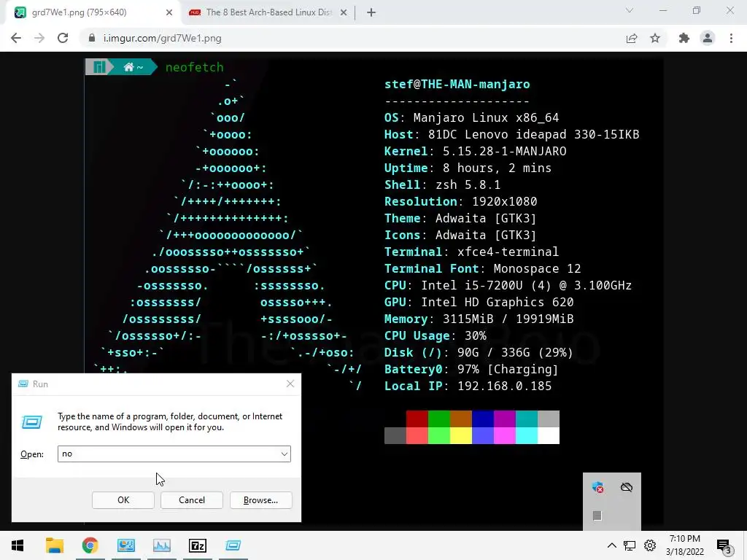This screenshot has height=560, width=747.
Task: Click the Memory 3115MiB / 19919MiB line
Action: (x=479, y=319)
